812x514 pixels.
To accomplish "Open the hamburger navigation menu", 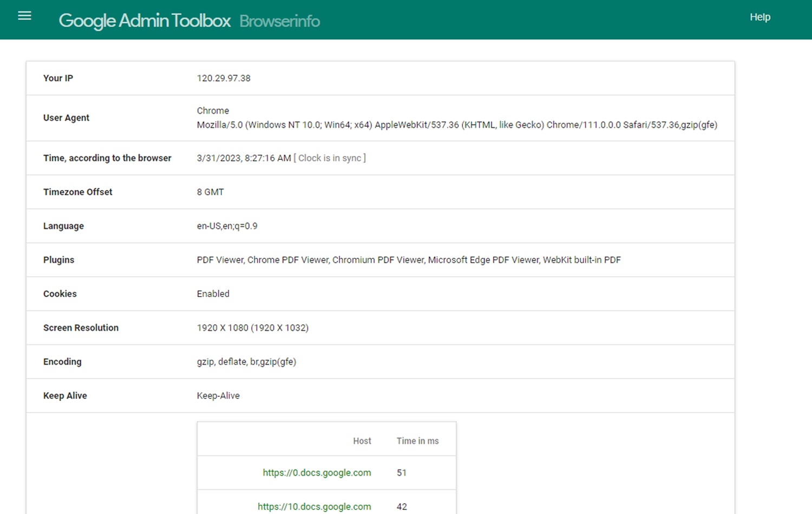I will click(24, 16).
